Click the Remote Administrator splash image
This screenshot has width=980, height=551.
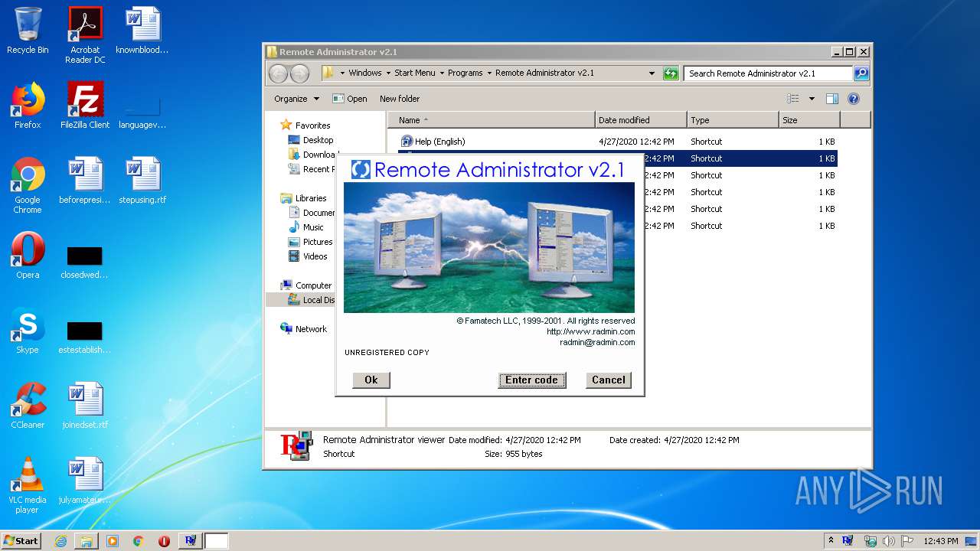click(489, 247)
